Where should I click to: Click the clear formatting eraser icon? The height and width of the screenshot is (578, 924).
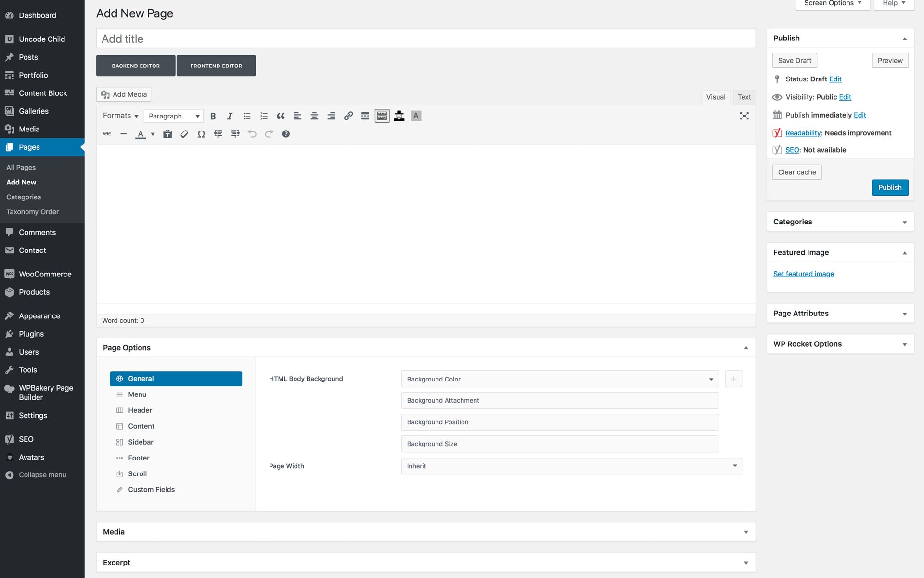click(x=184, y=134)
